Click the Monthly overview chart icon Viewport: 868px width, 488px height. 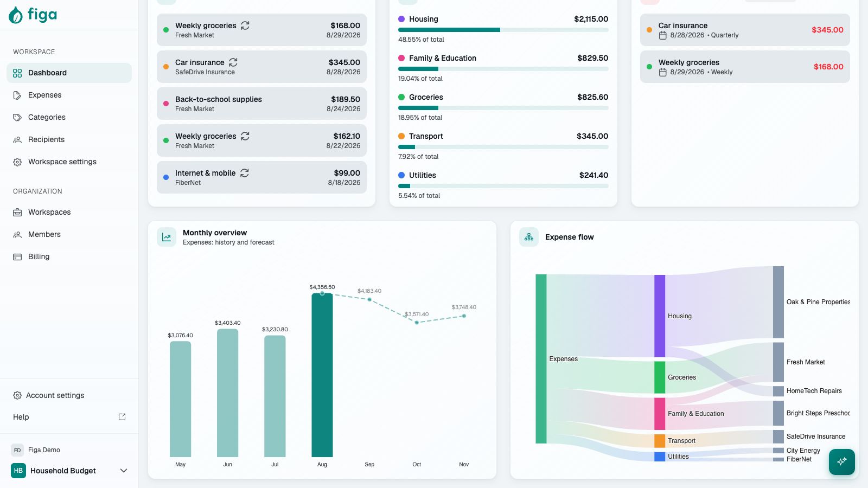(x=167, y=237)
